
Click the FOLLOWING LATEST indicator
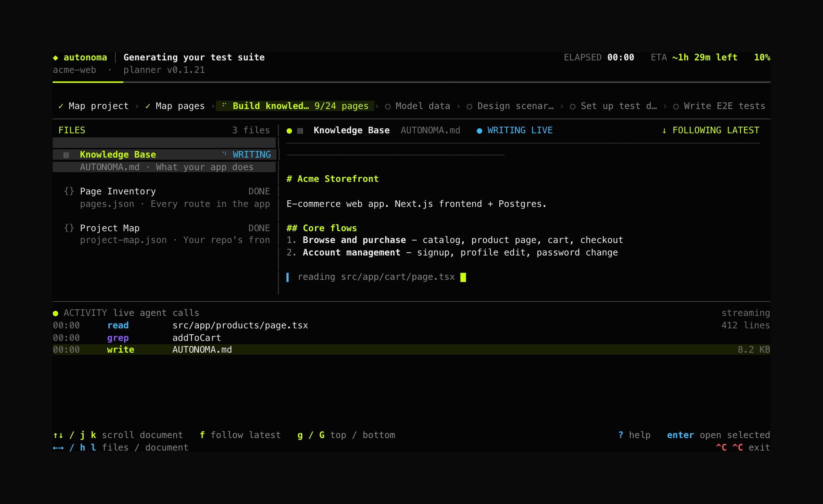pos(710,131)
